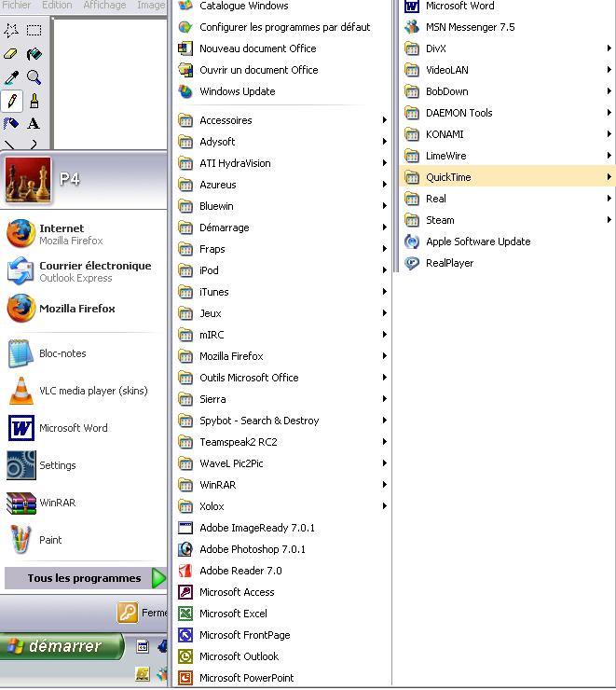Choose the Fill bucket tool in Paint

click(34, 54)
